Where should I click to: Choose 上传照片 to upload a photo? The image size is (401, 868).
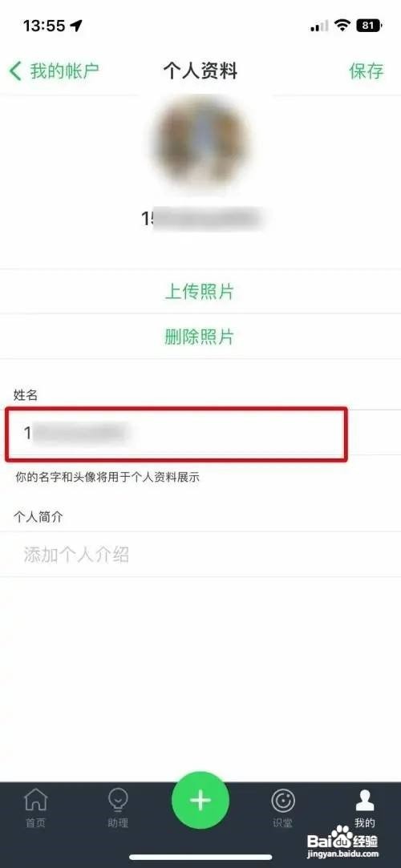pyautogui.click(x=200, y=292)
